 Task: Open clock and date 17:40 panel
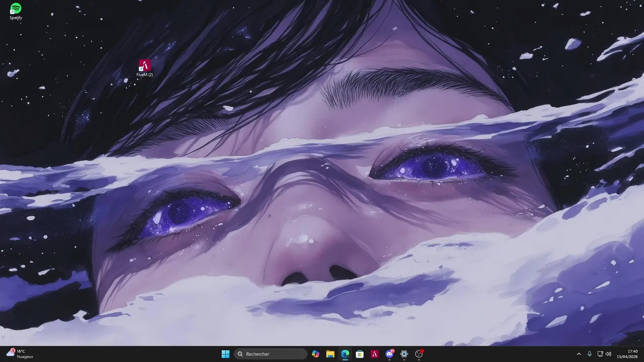627,354
